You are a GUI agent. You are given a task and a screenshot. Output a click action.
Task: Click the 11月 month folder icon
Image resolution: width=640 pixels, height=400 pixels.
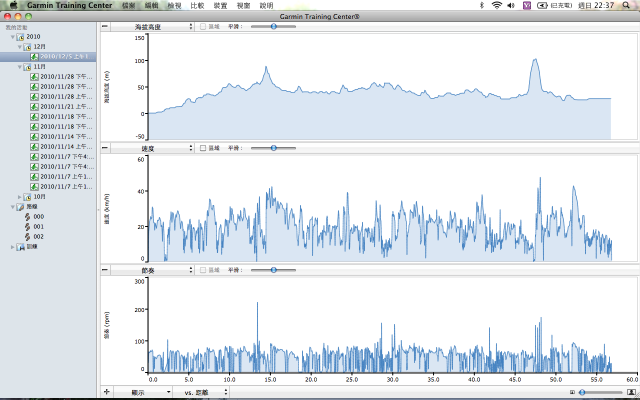coord(27,67)
